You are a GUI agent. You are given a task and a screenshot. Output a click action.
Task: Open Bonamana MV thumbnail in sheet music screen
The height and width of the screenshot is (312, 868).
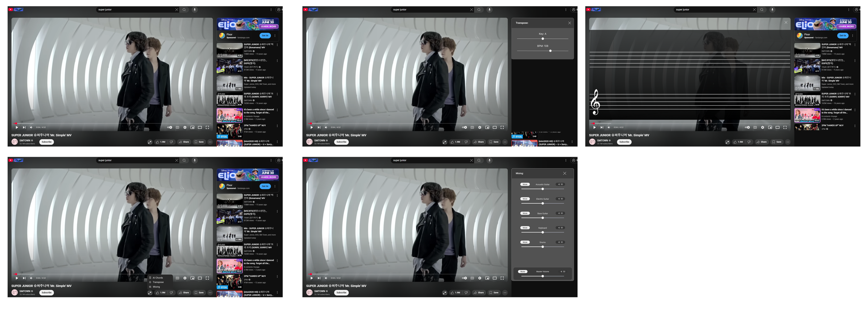click(x=807, y=50)
